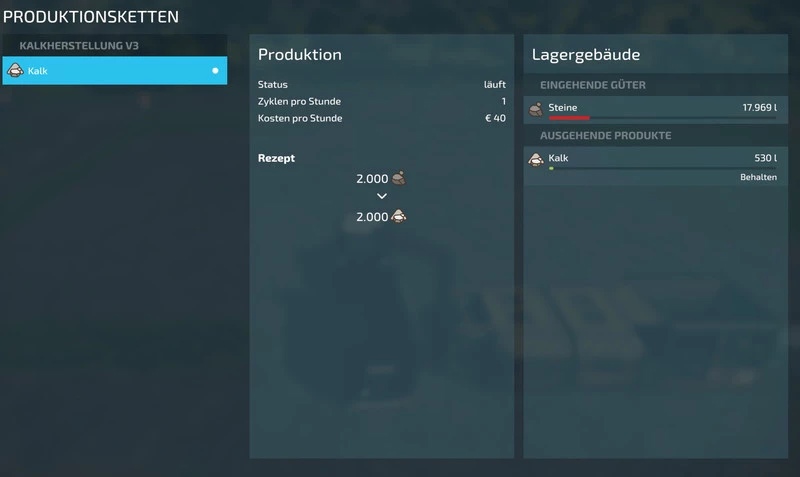The image size is (800, 477).
Task: Click the Steine incoming goods row
Action: pyautogui.click(x=656, y=110)
